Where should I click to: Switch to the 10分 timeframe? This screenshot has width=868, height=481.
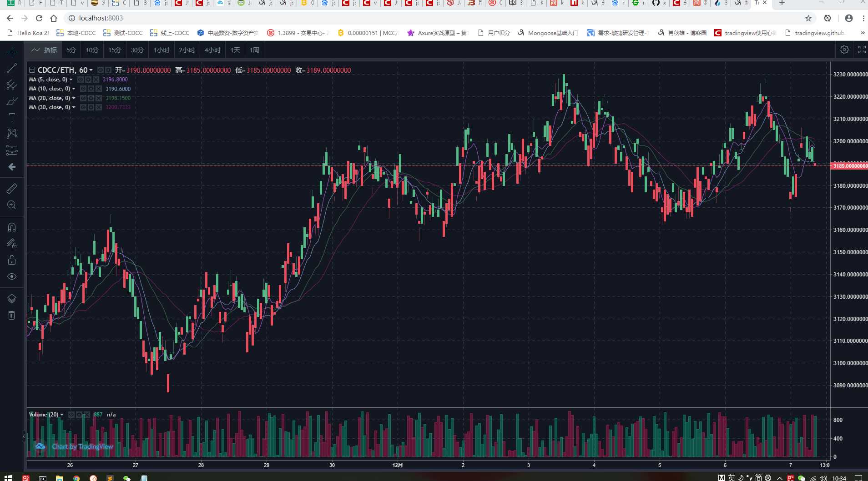(92, 50)
